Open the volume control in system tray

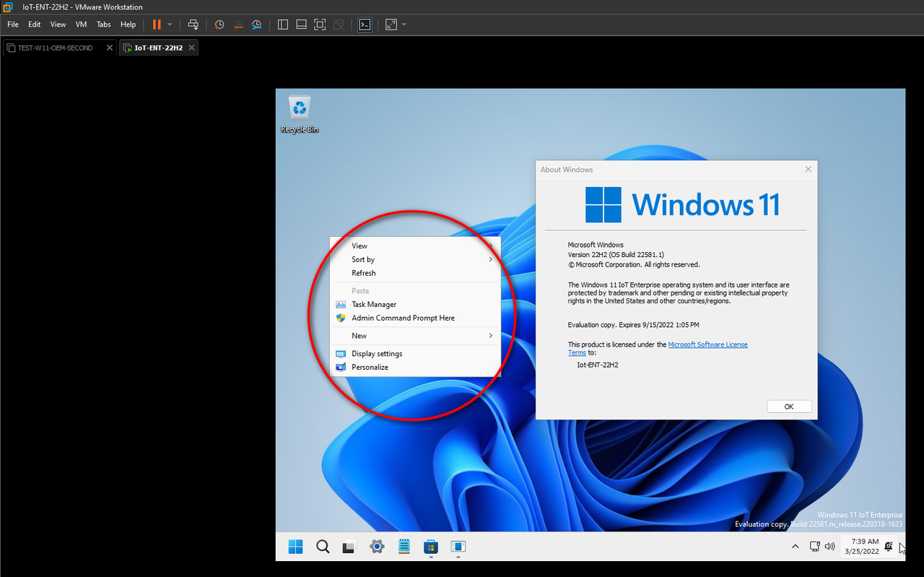click(829, 547)
